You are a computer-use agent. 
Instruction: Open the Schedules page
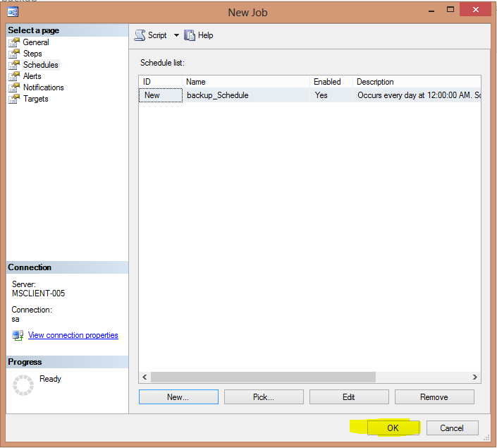coord(40,65)
